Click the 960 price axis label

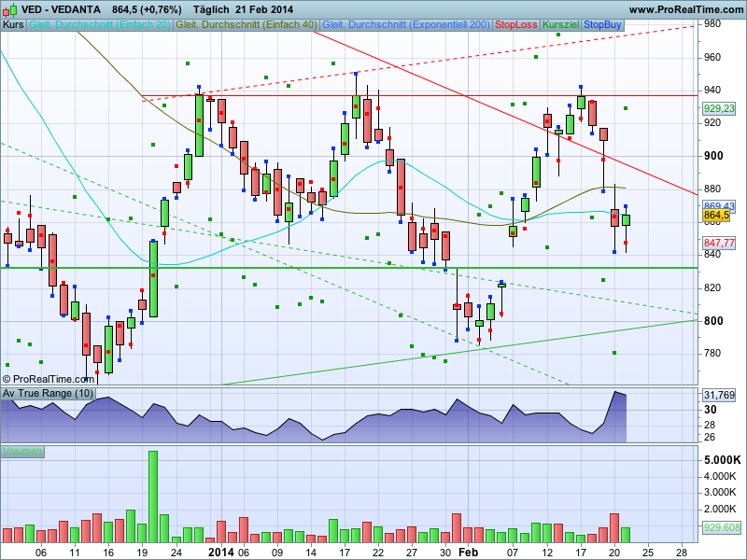point(712,58)
